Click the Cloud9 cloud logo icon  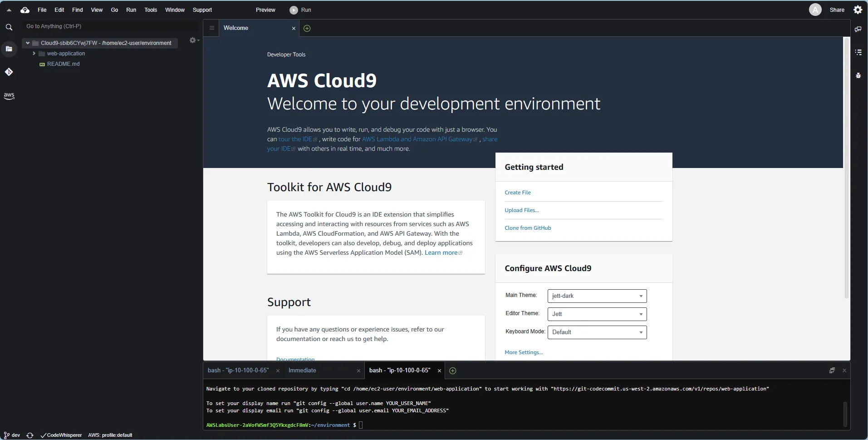25,10
